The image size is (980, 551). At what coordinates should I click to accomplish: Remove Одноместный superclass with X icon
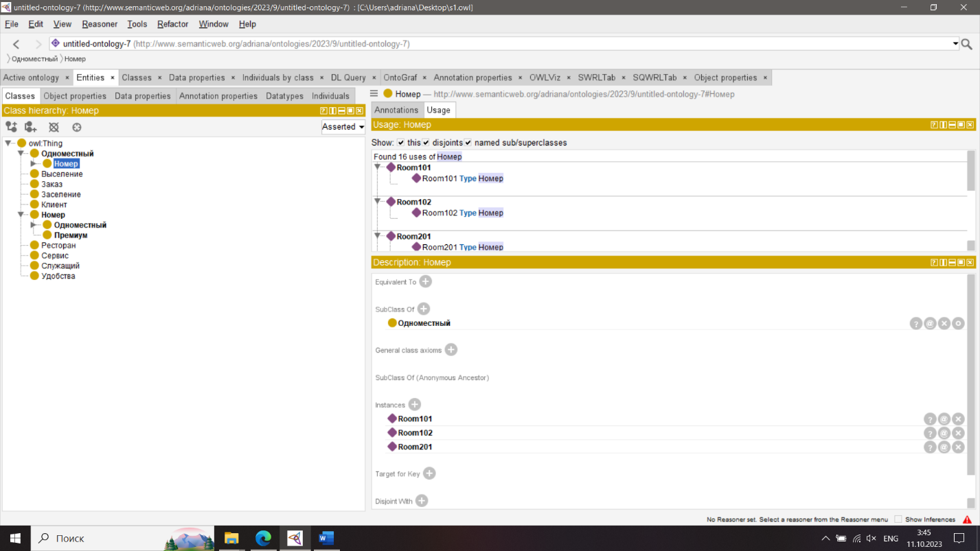(944, 323)
